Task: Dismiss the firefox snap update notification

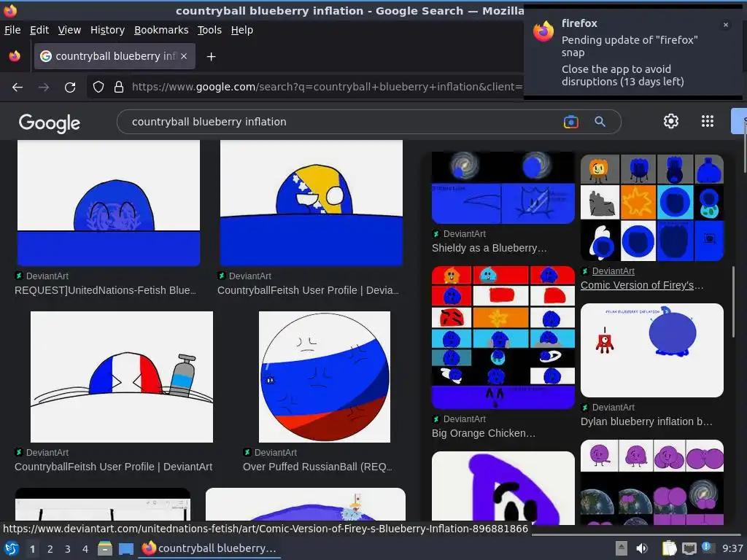Action: point(726,25)
